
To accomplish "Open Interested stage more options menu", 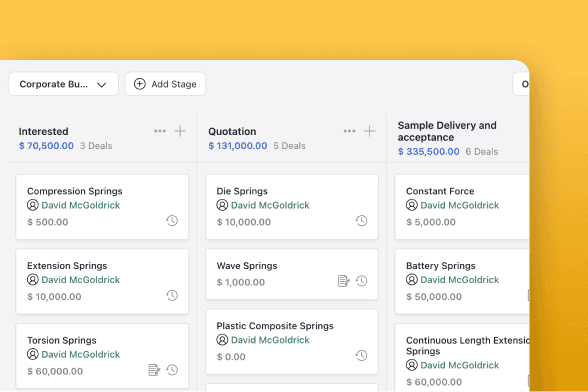I will pyautogui.click(x=160, y=131).
